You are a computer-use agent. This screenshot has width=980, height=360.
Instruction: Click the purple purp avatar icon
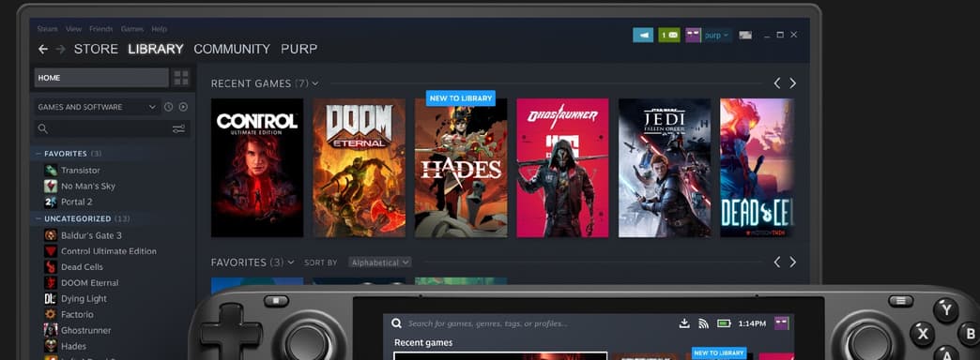pyautogui.click(x=693, y=35)
